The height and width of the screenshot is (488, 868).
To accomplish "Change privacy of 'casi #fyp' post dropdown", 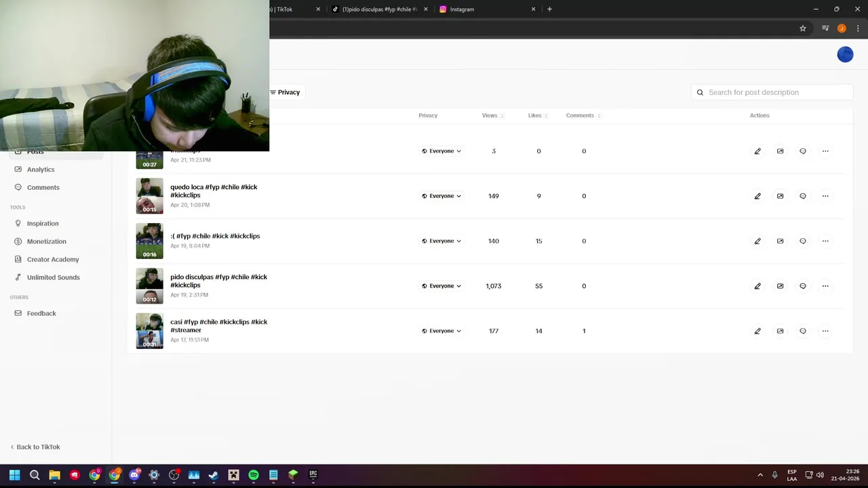I will pos(441,331).
